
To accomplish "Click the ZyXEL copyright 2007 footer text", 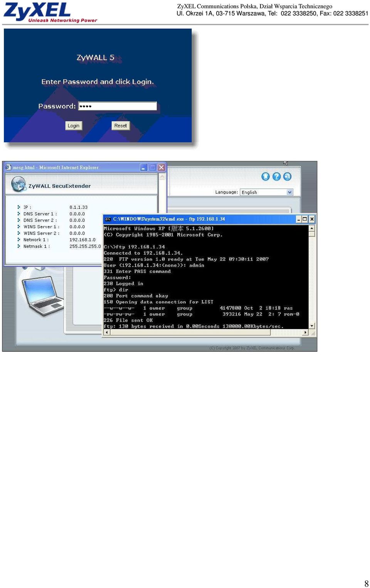I will coord(252,348).
